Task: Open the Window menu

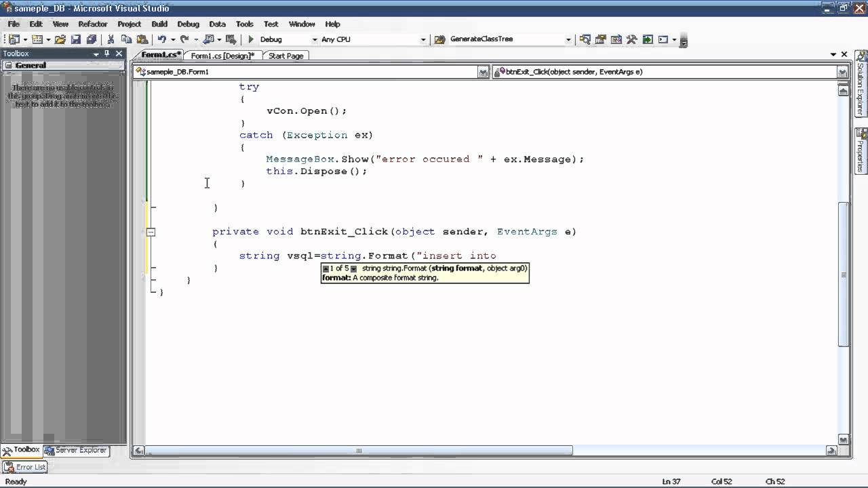Action: coord(302,24)
